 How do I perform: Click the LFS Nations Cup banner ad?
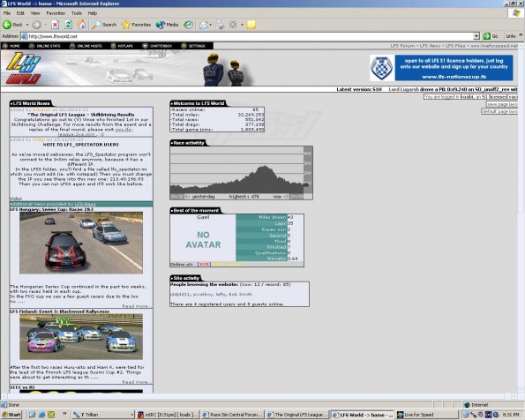pyautogui.click(x=441, y=68)
